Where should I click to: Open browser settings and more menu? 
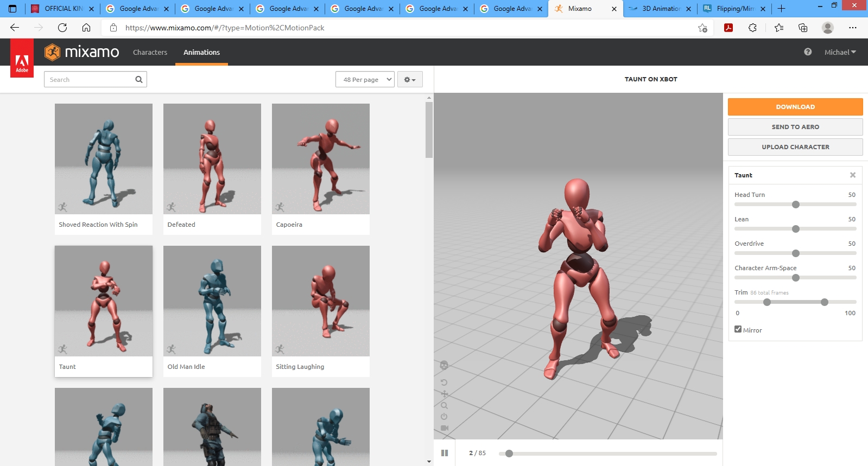pos(853,28)
